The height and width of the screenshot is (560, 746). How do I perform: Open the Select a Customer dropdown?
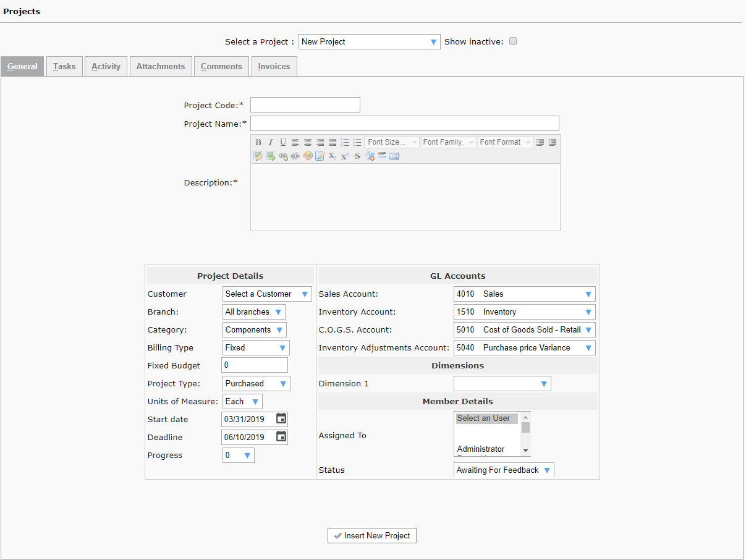click(267, 294)
